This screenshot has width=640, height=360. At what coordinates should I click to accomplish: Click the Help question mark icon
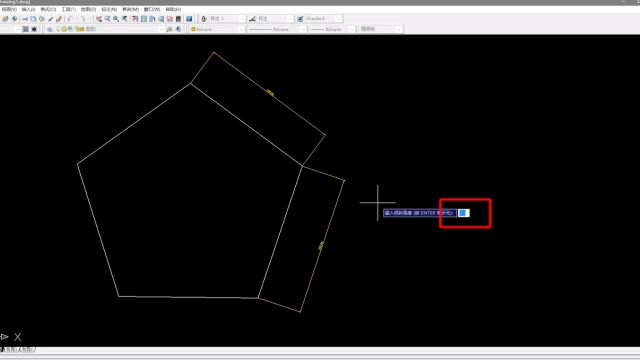click(189, 19)
